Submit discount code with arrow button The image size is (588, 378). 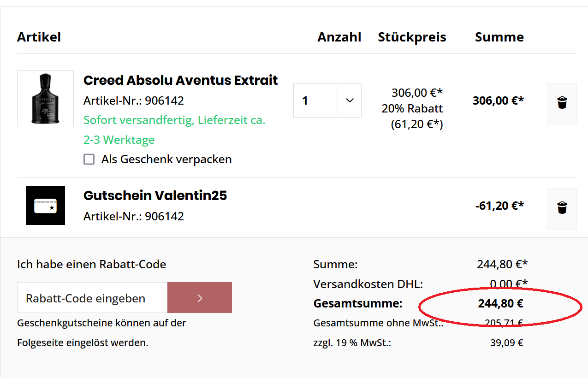point(200,298)
